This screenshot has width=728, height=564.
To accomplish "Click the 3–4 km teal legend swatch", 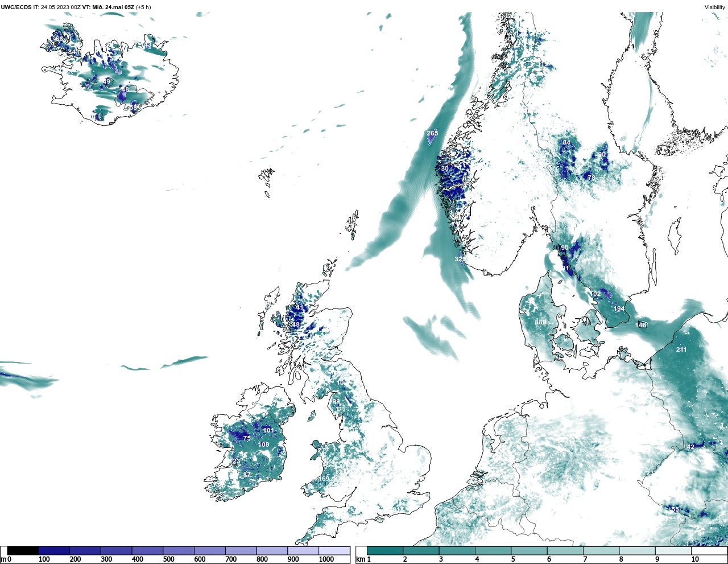I will click(457, 550).
